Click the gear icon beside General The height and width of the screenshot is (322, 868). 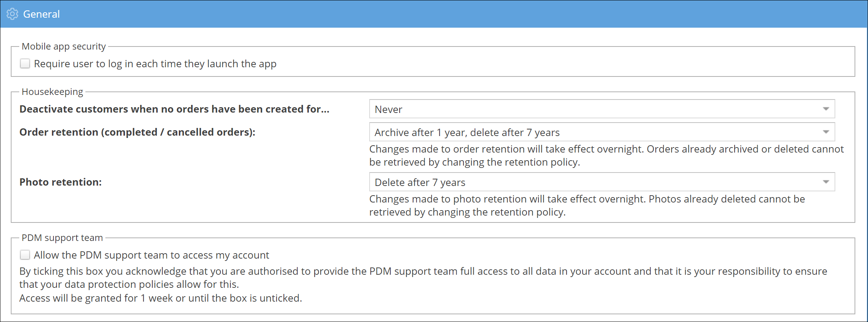pos(12,14)
